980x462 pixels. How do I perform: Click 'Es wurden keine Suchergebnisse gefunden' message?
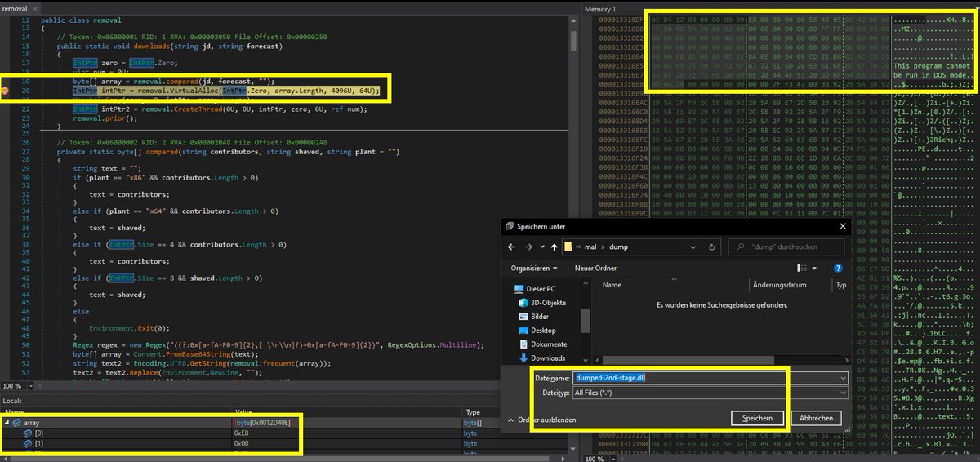coord(722,304)
